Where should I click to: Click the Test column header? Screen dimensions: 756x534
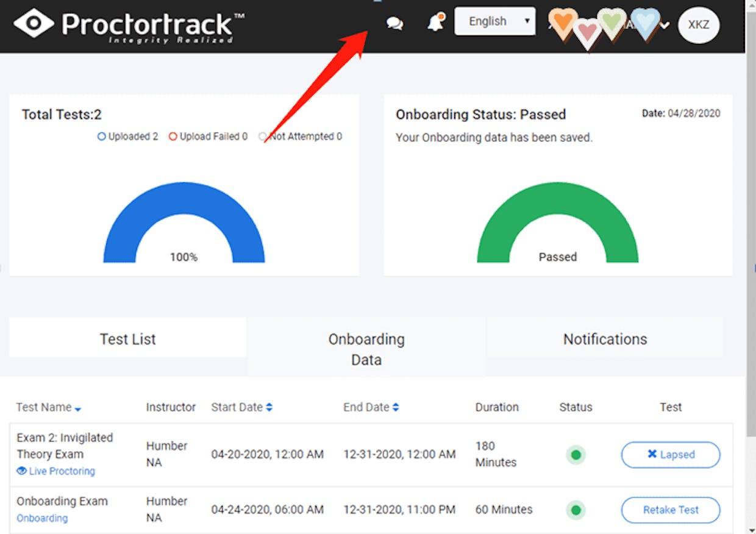tap(671, 407)
